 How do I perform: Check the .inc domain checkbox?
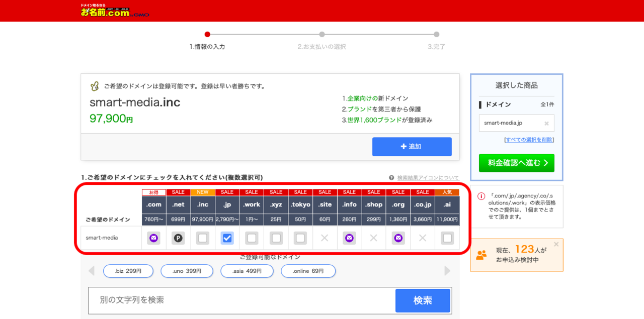pos(203,238)
